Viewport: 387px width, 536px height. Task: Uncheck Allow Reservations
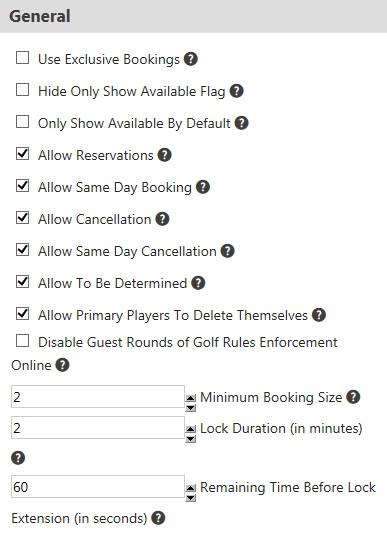[23, 154]
